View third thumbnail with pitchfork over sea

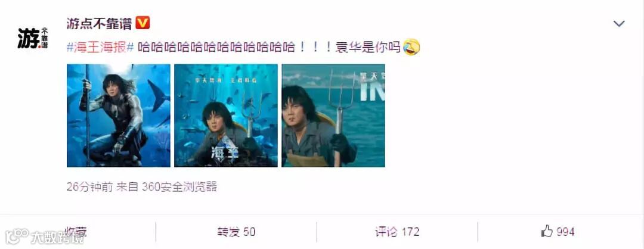point(333,116)
